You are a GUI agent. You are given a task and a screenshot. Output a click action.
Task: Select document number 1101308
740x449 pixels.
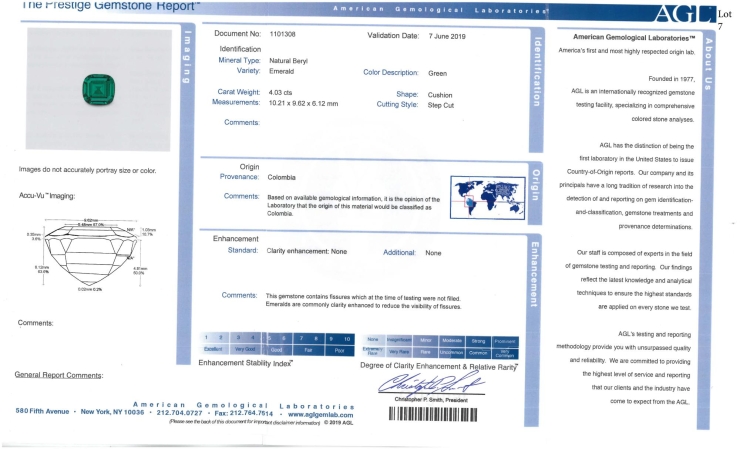(282, 34)
